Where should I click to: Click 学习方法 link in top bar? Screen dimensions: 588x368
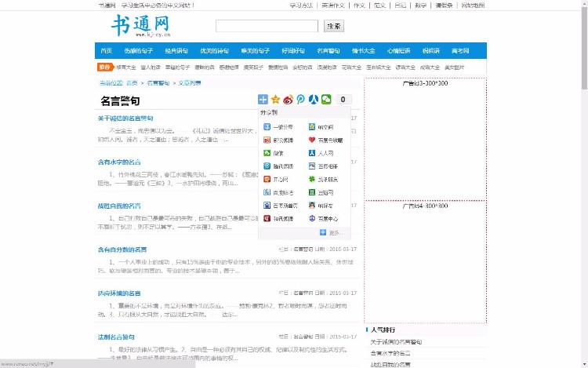click(301, 5)
